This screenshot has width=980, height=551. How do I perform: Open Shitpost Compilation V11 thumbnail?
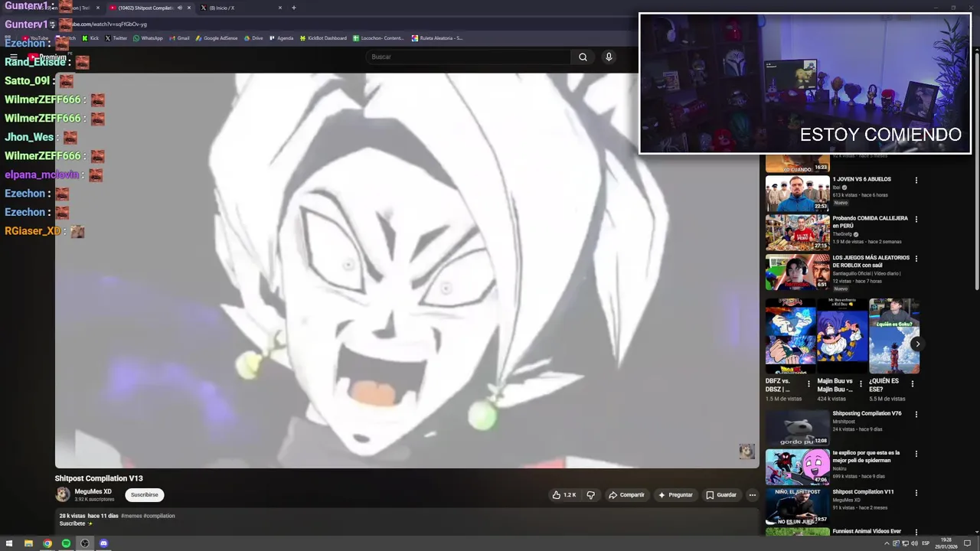click(797, 506)
